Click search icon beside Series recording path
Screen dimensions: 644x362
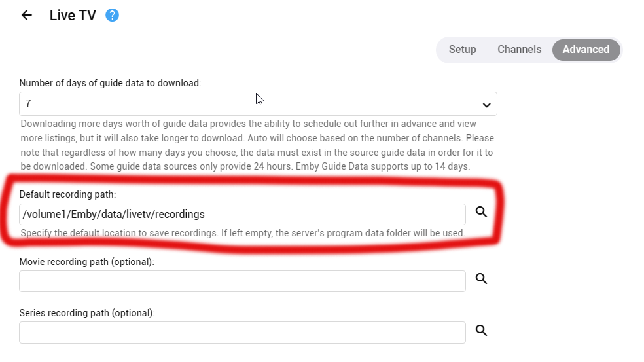tap(482, 331)
